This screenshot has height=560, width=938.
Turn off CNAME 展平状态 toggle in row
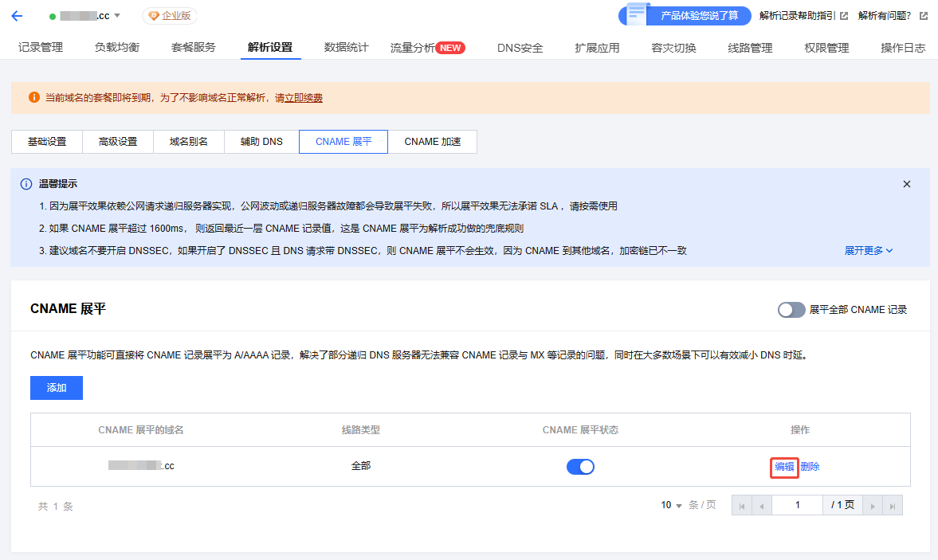pos(580,467)
